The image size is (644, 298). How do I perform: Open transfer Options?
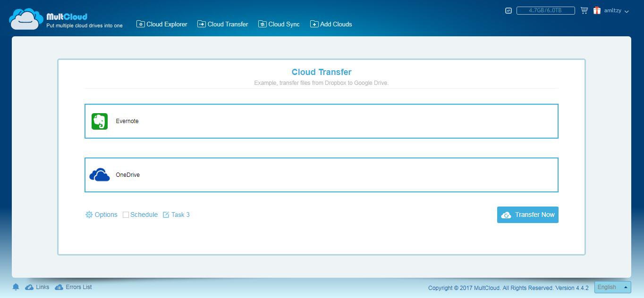[x=102, y=215]
